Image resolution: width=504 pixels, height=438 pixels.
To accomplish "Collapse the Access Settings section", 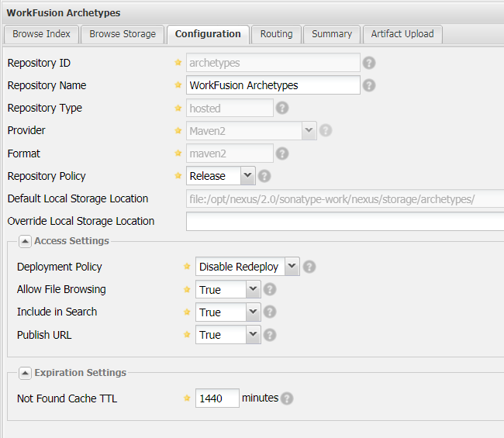I will (25, 241).
